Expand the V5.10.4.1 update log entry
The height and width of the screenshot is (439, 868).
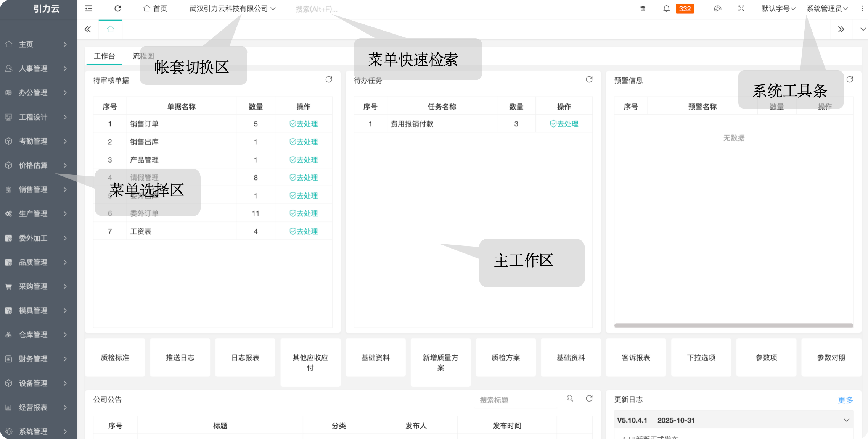point(846,420)
